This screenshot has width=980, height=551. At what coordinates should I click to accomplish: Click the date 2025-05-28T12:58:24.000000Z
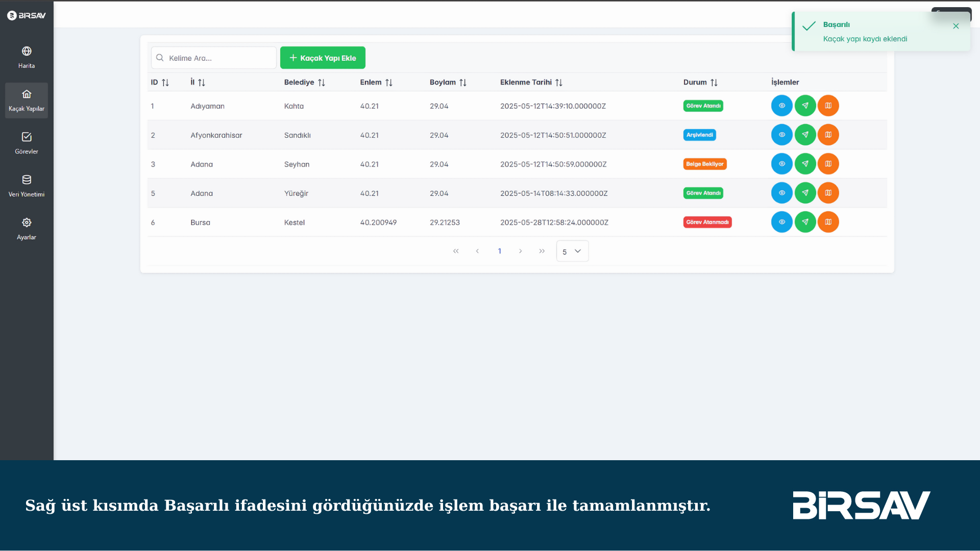(554, 222)
